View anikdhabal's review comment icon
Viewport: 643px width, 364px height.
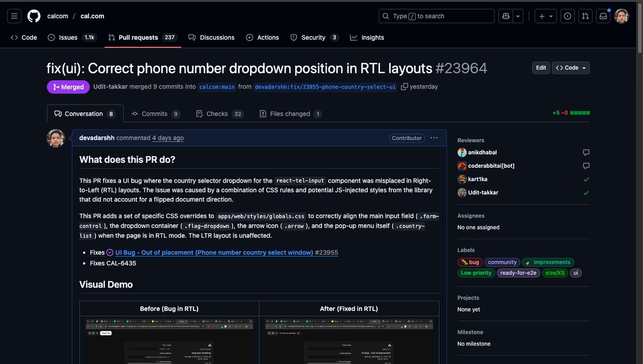click(586, 153)
